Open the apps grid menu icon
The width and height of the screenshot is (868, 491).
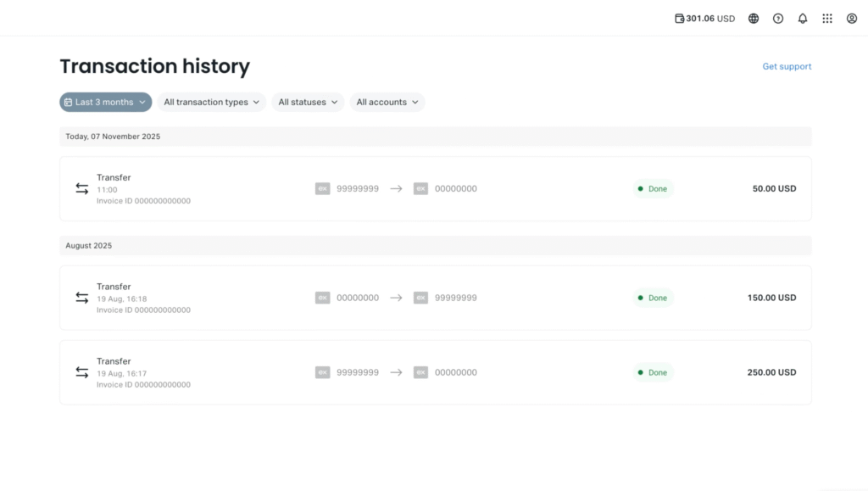(x=827, y=19)
